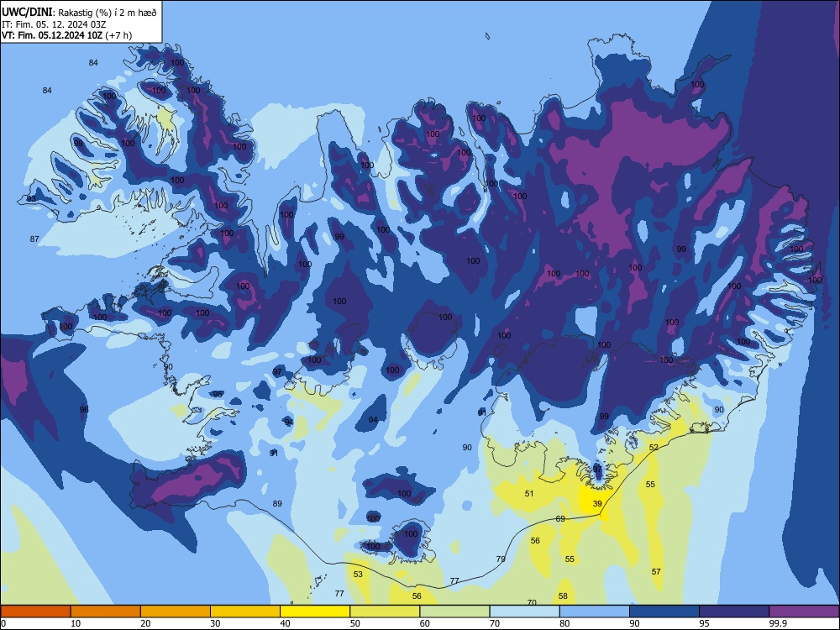Click the light blue 80–90 legend swatch
This screenshot has width=840, height=630.
[x=595, y=612]
